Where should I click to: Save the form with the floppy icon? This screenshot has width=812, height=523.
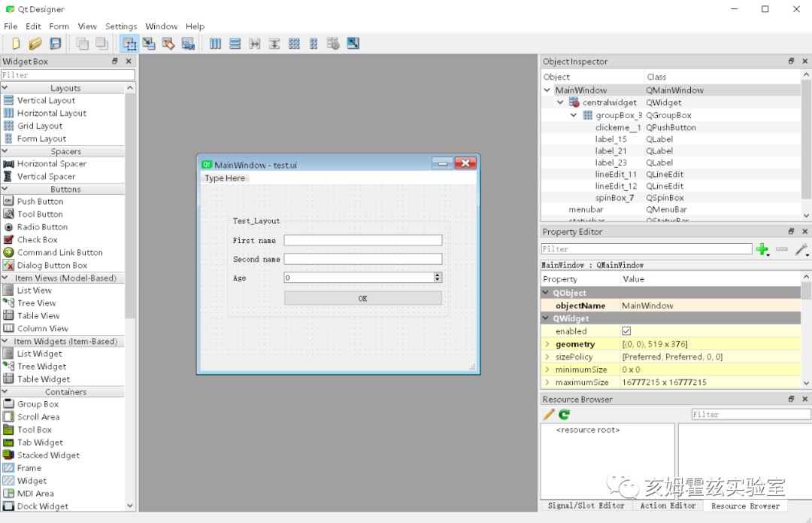tap(56, 44)
